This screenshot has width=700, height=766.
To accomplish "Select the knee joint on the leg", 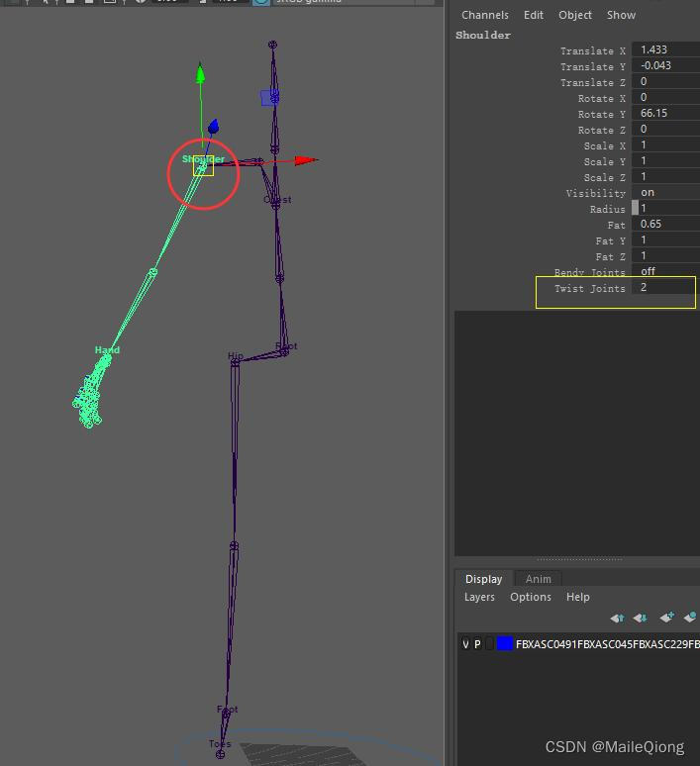I will (x=234, y=545).
